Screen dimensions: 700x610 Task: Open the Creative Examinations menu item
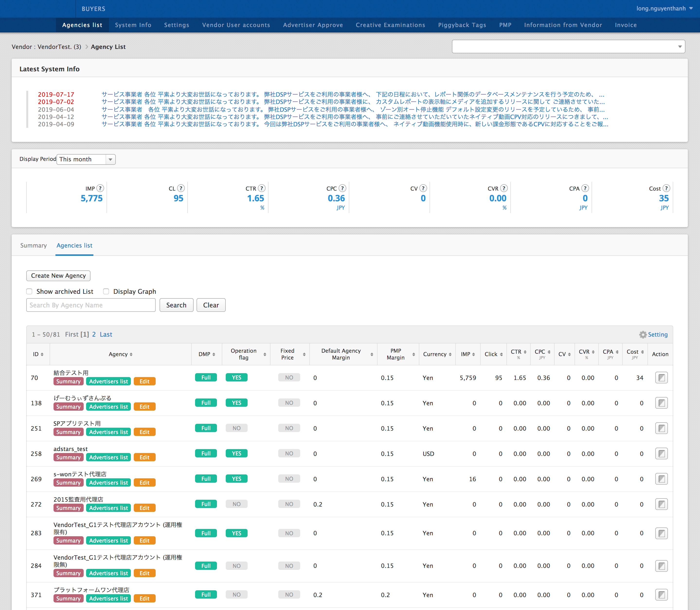click(390, 25)
